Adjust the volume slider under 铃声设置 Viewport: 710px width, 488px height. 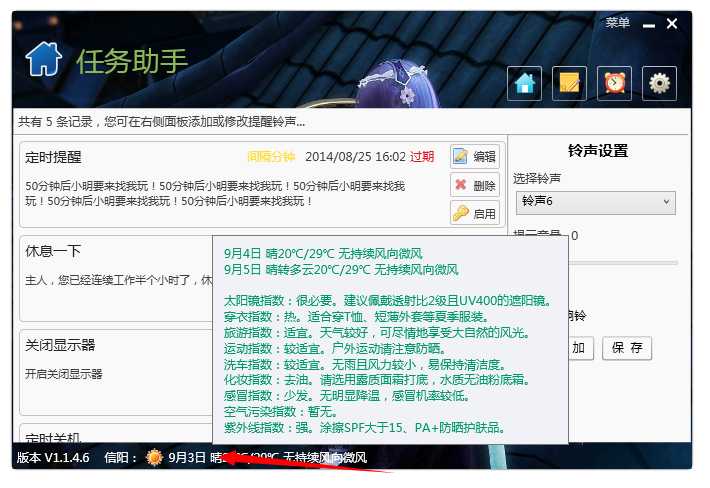pos(624,263)
